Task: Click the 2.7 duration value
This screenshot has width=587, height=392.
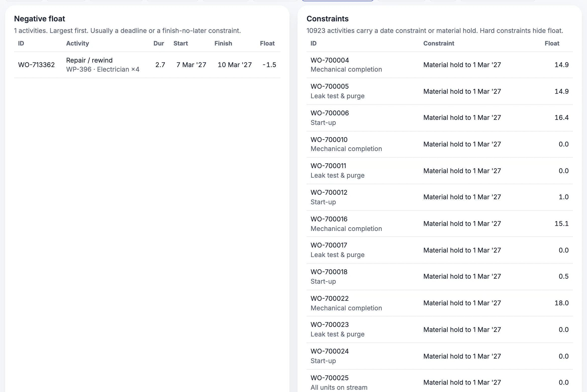Action: coord(160,65)
